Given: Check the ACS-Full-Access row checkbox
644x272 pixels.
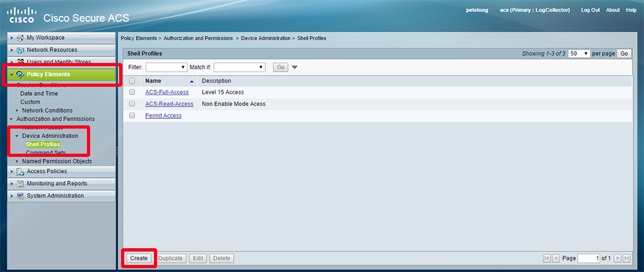Looking at the screenshot, I should 132,92.
